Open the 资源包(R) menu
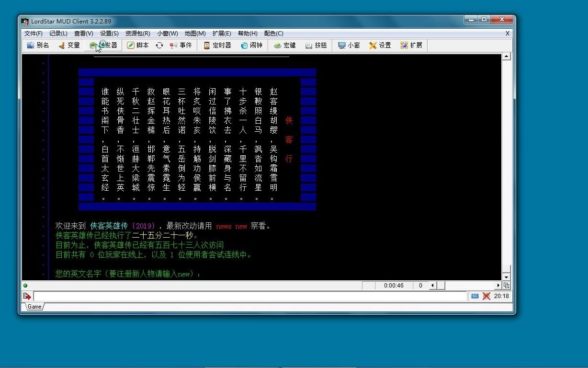588x368 pixels. (x=137, y=34)
